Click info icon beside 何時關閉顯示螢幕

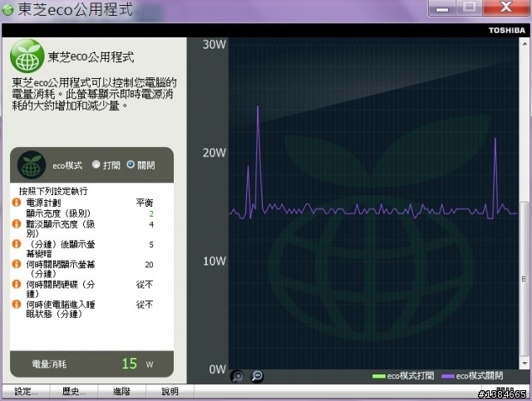17,264
